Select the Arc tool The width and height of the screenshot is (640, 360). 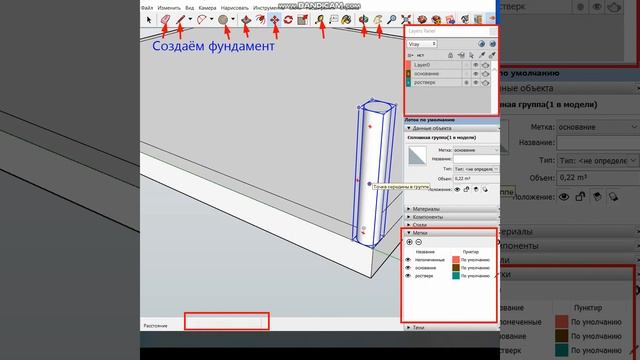click(x=202, y=19)
